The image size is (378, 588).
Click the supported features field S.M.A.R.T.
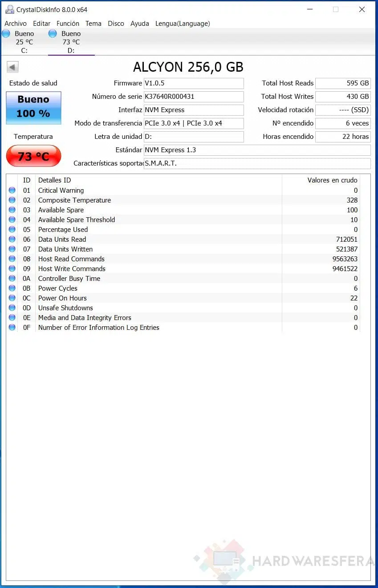[x=257, y=163]
